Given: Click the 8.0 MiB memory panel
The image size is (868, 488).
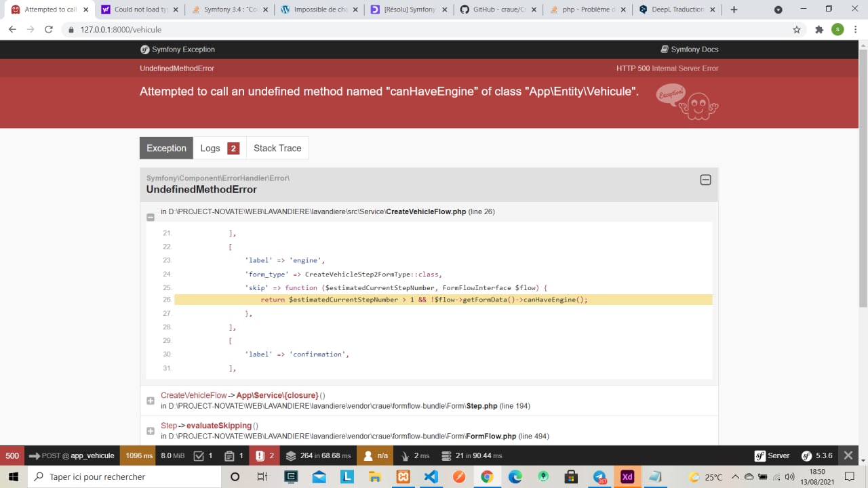Looking at the screenshot, I should point(173,455).
